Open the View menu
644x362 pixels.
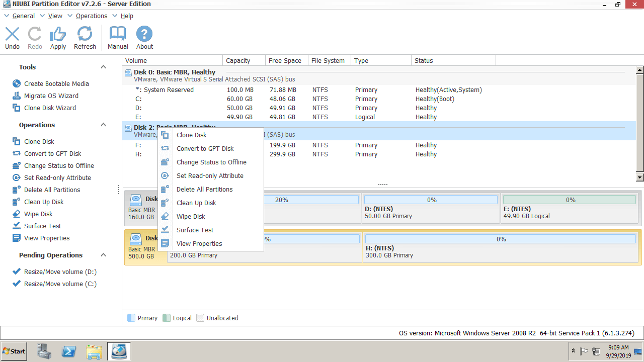click(55, 16)
